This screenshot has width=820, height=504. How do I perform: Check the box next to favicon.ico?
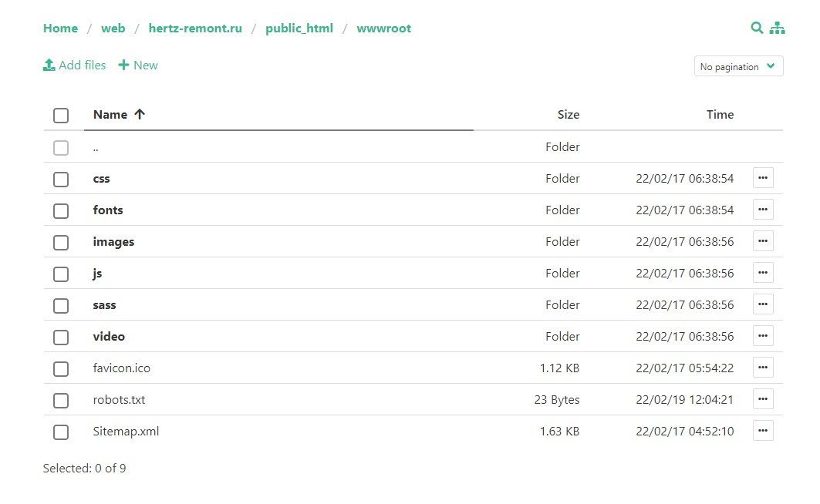61,369
